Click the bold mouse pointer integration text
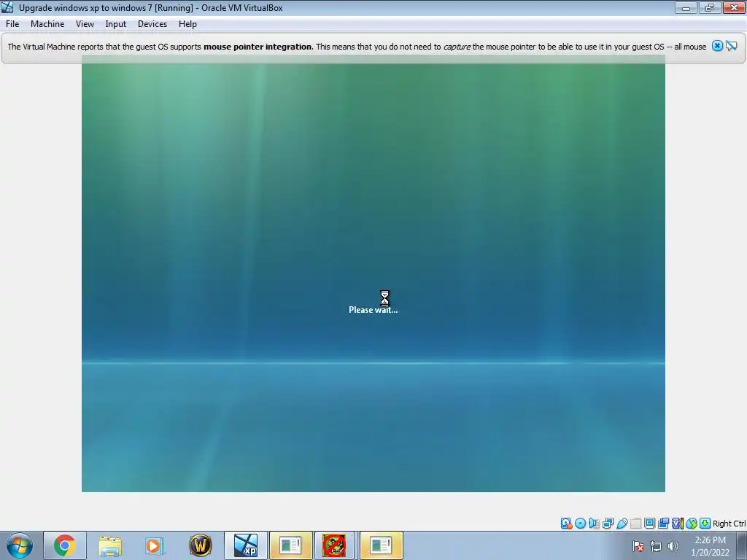Screen dimensions: 747x560 (258, 46)
